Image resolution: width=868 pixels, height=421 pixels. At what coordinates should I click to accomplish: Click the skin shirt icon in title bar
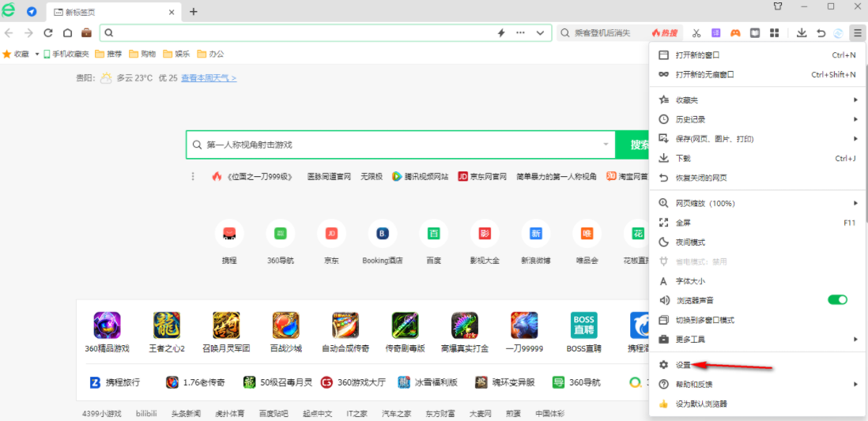[x=779, y=6]
